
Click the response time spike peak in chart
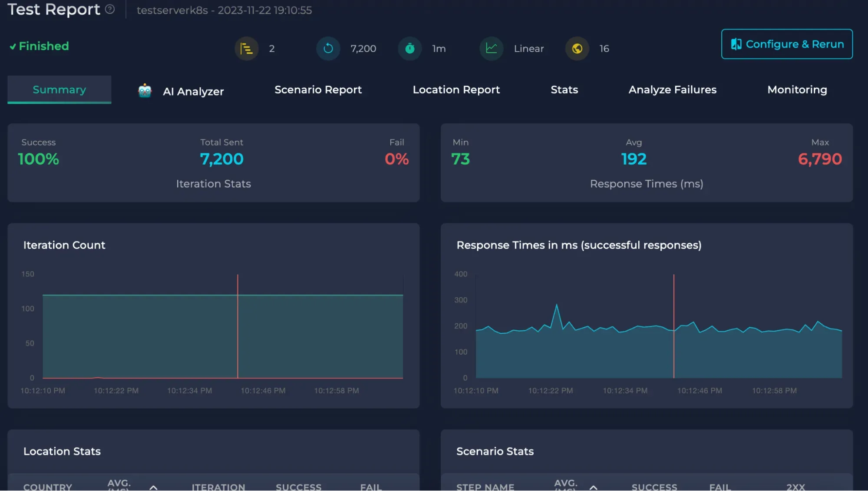click(557, 305)
